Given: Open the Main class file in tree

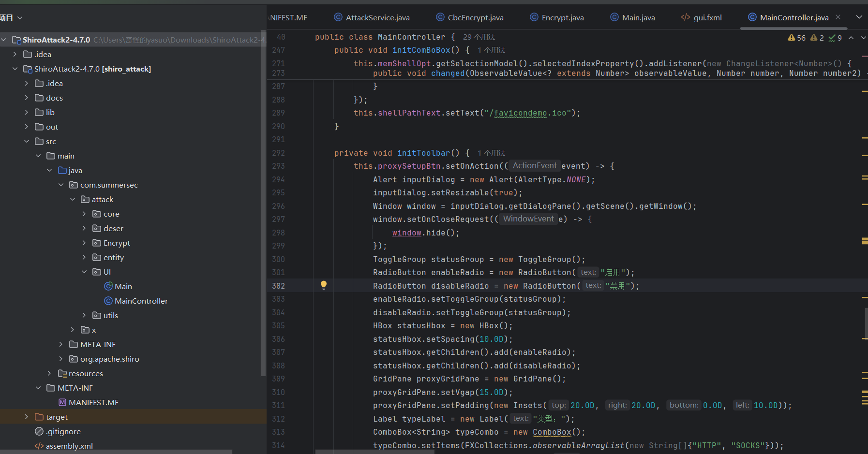Looking at the screenshot, I should click(x=123, y=286).
